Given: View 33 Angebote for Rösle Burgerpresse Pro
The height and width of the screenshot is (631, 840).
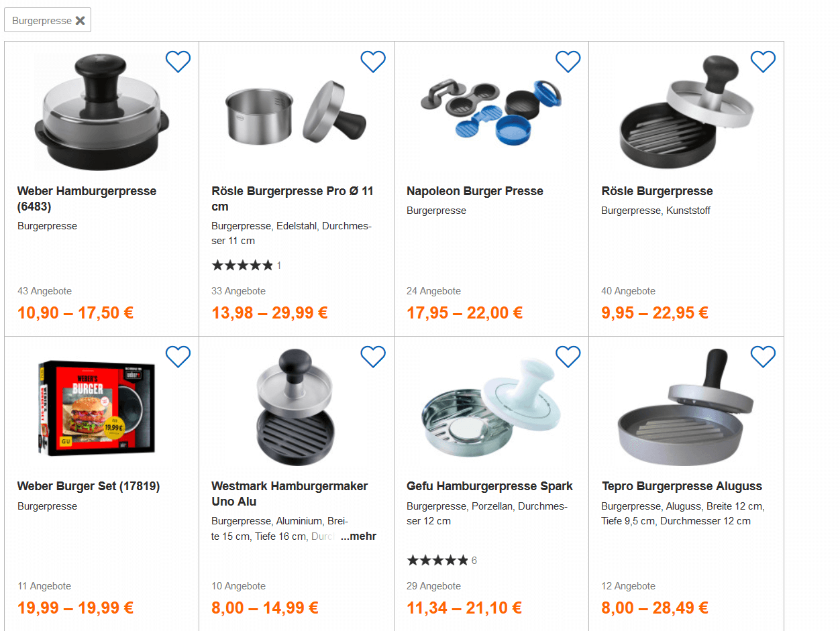Looking at the screenshot, I should tap(238, 291).
